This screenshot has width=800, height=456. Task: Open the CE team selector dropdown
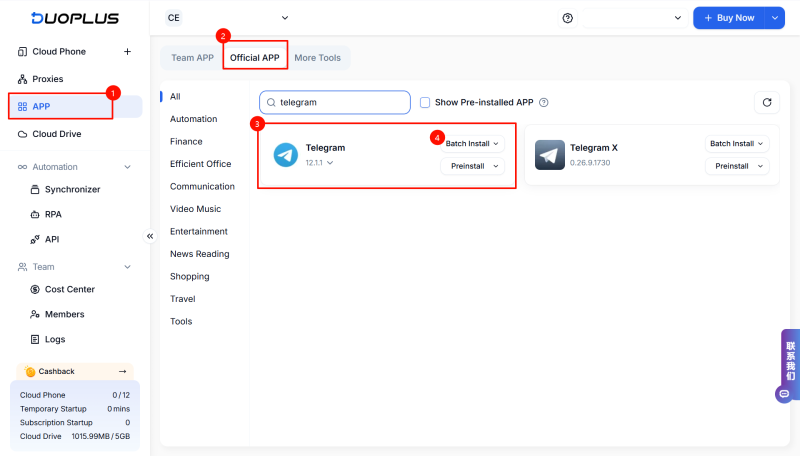[x=227, y=18]
